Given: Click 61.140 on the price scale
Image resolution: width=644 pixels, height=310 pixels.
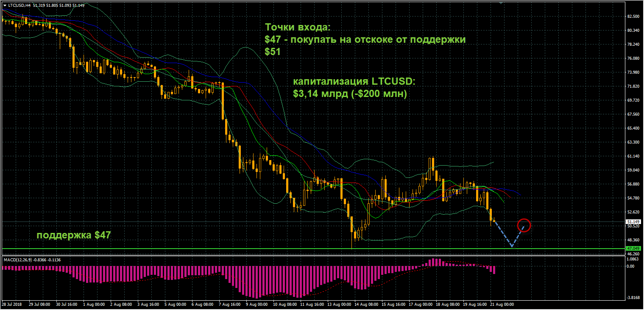Looking at the screenshot, I should point(633,156).
